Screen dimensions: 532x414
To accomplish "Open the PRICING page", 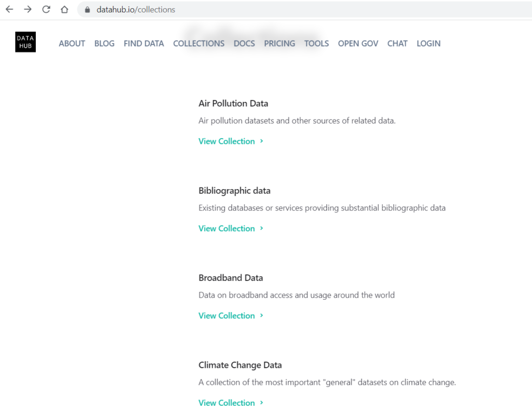I will click(x=279, y=44).
